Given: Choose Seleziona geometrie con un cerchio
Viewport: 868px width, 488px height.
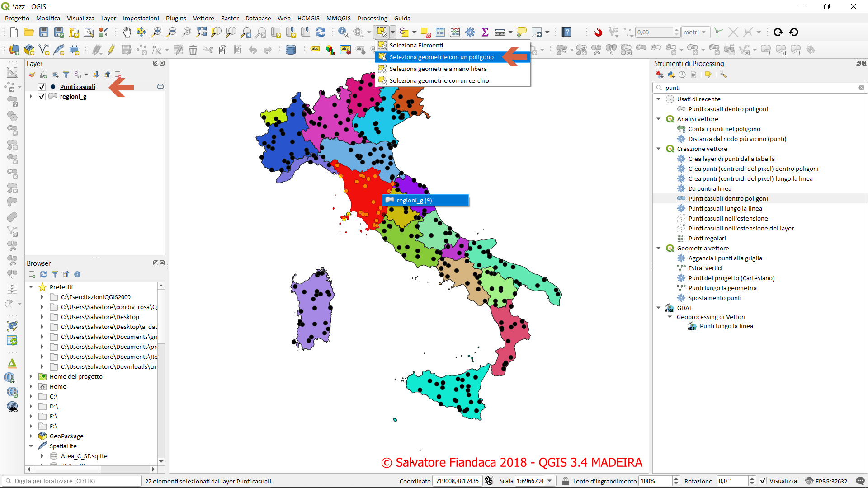Looking at the screenshot, I should 439,80.
